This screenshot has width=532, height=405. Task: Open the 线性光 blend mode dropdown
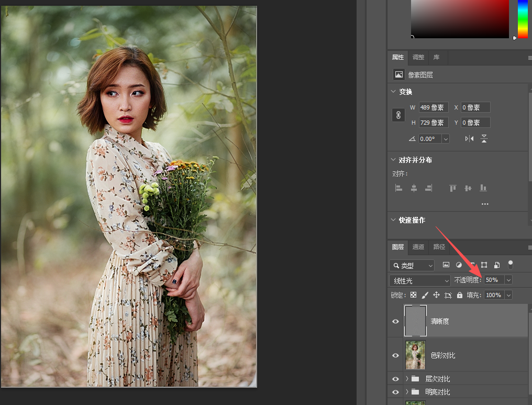point(420,280)
